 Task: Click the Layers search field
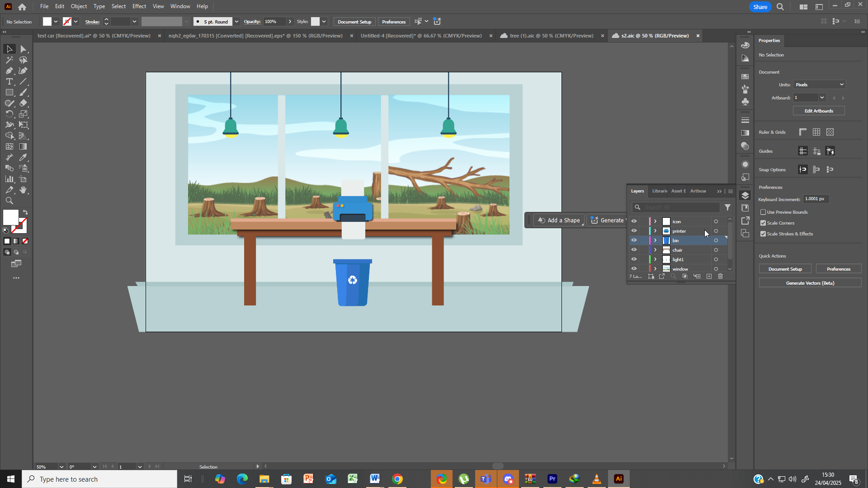(679, 207)
